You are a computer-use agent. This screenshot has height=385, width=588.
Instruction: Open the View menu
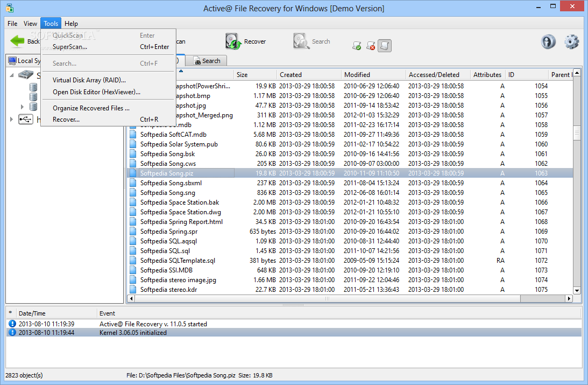[30, 23]
